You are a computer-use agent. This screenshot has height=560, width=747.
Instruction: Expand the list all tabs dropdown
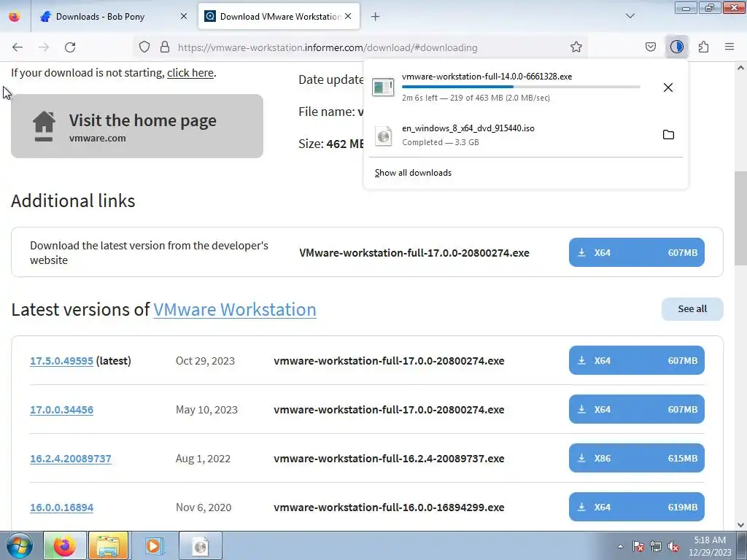point(630,16)
